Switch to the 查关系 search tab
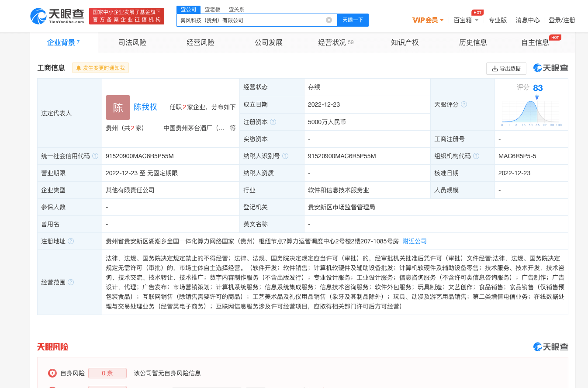 click(236, 10)
